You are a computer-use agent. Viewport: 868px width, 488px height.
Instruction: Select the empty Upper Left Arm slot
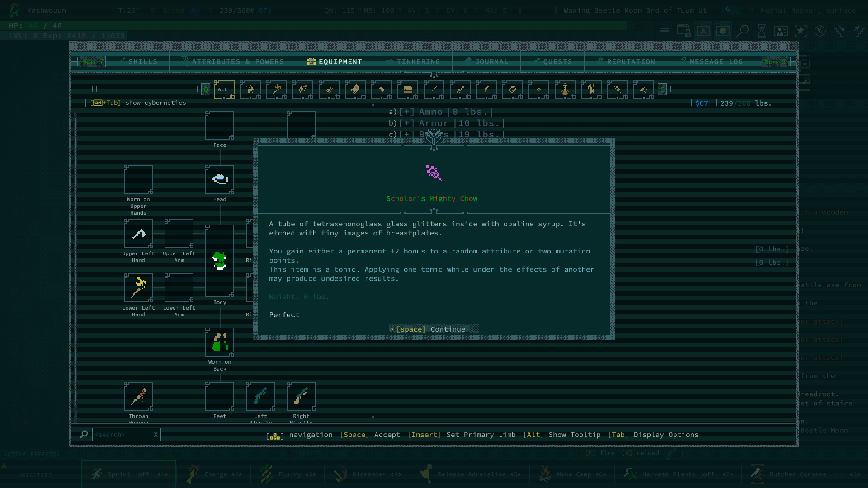pos(179,234)
